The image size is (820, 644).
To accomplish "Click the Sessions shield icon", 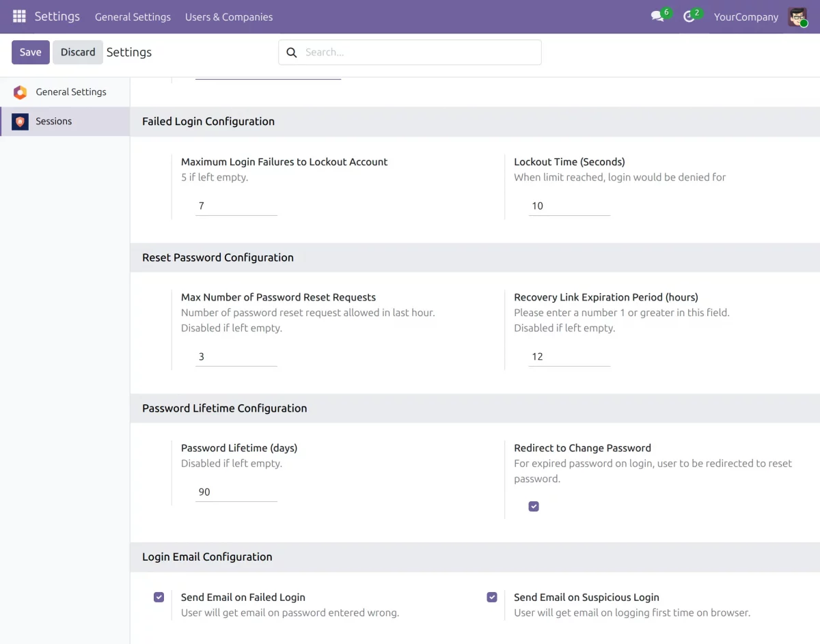I will 20,122.
